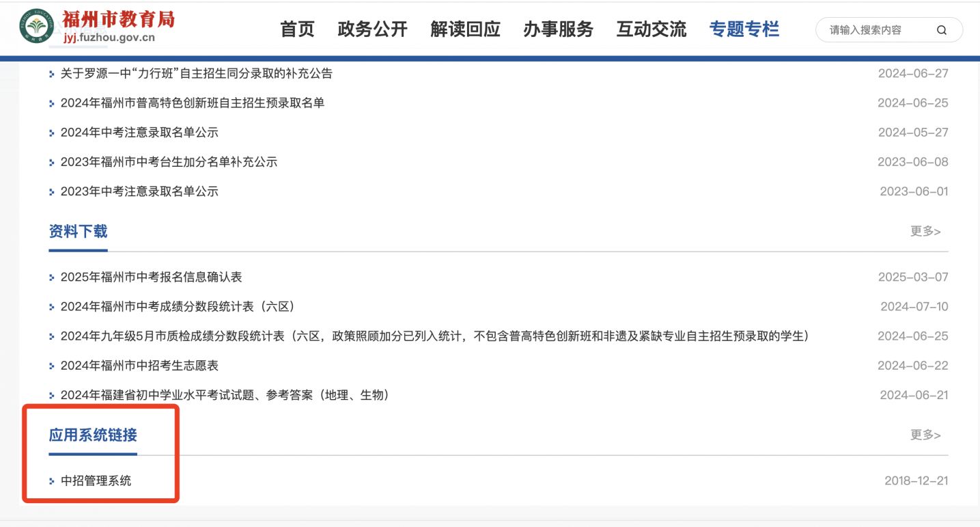Open 2024年福州市中考成绩分数段统计表（六区）
Image resolution: width=980 pixels, height=527 pixels.
(x=178, y=307)
